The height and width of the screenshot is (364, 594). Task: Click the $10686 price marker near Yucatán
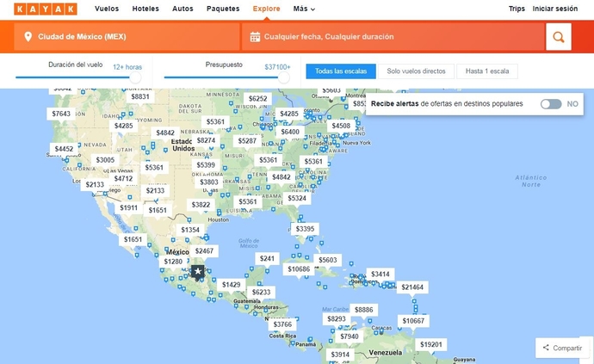[x=299, y=269]
